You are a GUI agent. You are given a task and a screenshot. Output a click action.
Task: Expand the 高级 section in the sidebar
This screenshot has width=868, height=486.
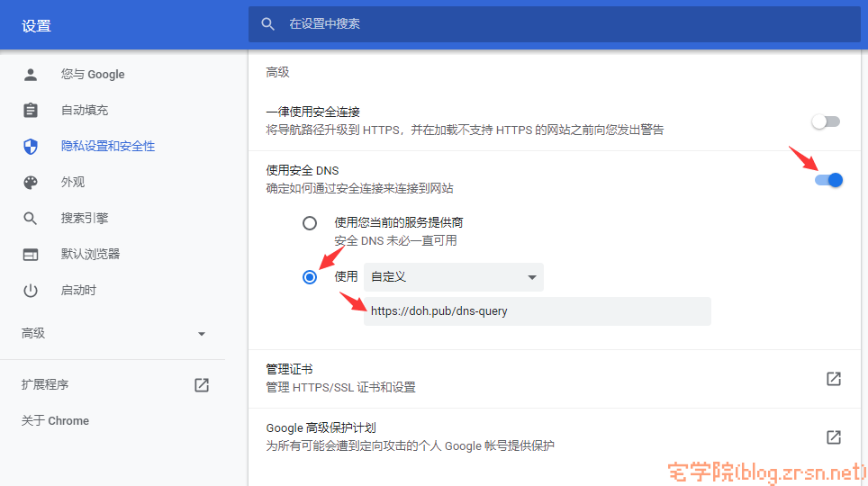114,334
